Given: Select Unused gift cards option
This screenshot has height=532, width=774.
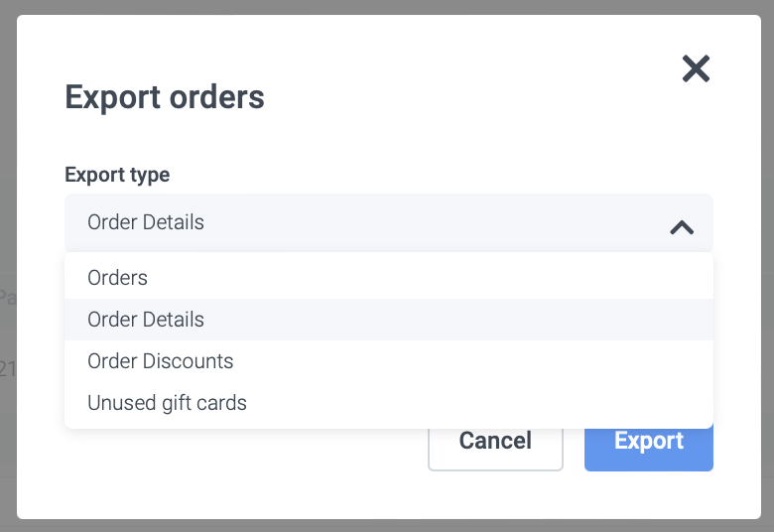Looking at the screenshot, I should coord(167,403).
